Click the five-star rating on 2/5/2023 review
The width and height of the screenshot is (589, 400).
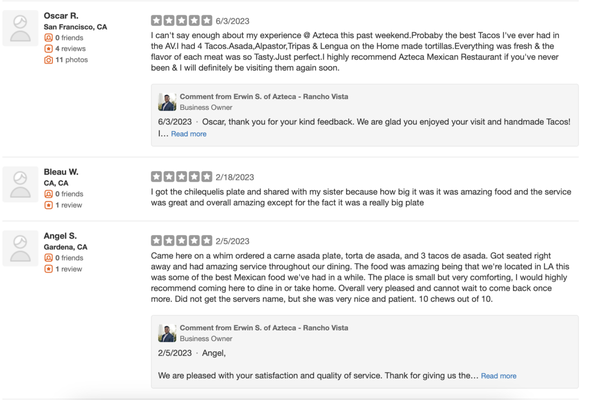point(181,240)
